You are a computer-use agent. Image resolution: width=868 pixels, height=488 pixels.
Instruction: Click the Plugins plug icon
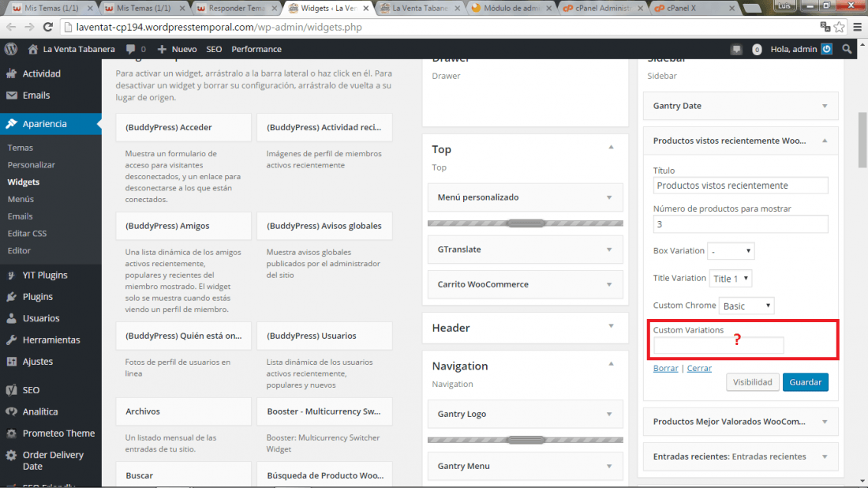[x=12, y=297]
